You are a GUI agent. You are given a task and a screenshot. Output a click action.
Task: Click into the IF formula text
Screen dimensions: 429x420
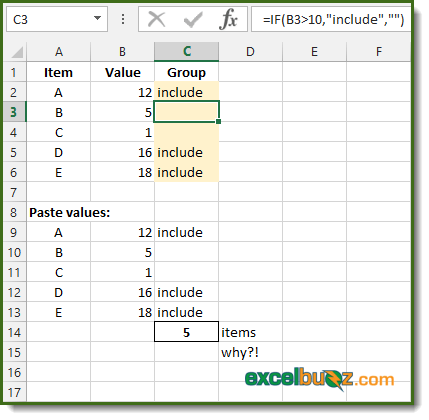tap(333, 19)
